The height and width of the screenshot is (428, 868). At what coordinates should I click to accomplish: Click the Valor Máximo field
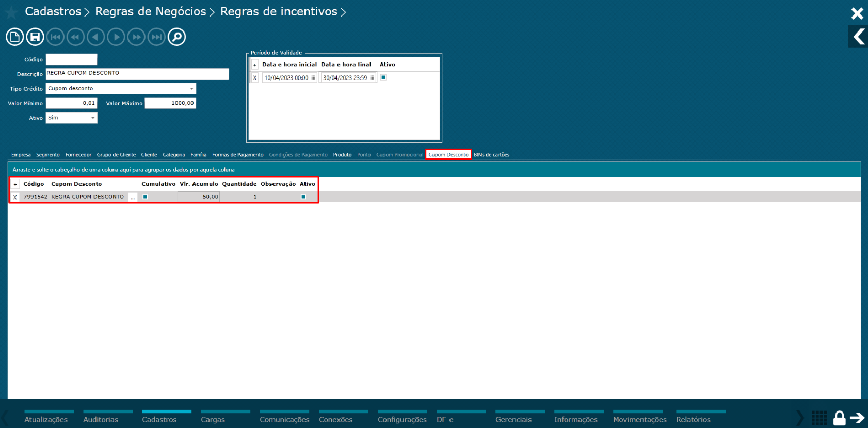(170, 103)
